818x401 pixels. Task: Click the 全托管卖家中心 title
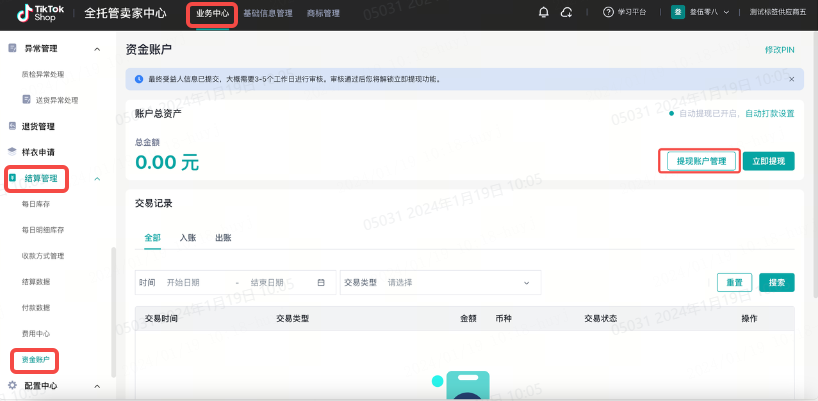tap(125, 14)
